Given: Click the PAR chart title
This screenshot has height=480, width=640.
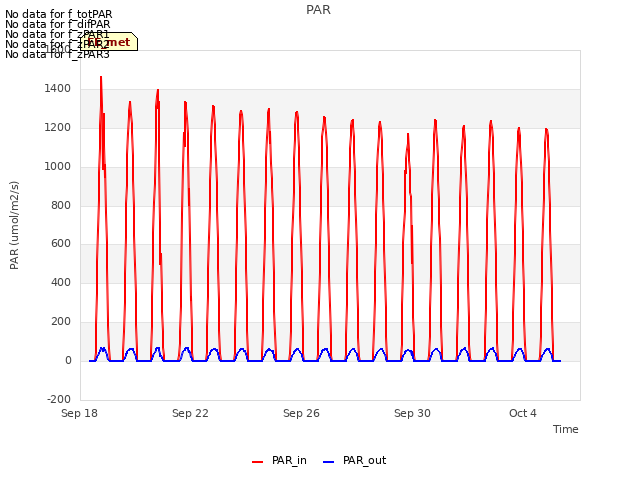Looking at the screenshot, I should pos(318,10).
